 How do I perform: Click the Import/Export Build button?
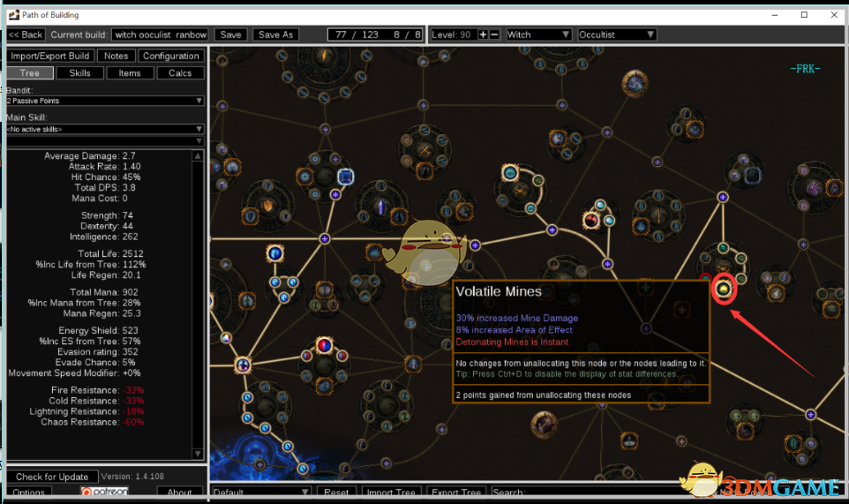[x=49, y=56]
